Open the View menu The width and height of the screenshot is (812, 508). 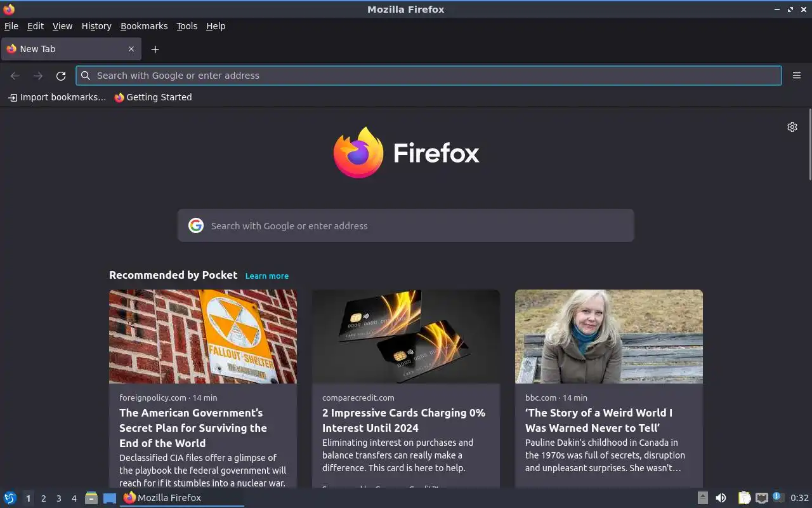click(62, 26)
